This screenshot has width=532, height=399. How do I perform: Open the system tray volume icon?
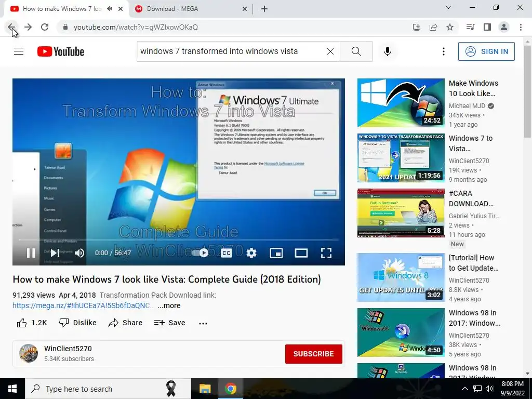(x=489, y=389)
